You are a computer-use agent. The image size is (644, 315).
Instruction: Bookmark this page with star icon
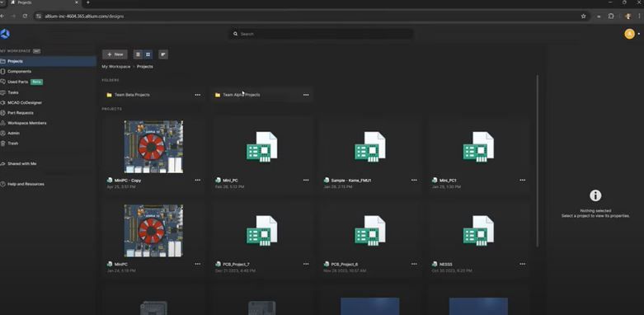[583, 16]
